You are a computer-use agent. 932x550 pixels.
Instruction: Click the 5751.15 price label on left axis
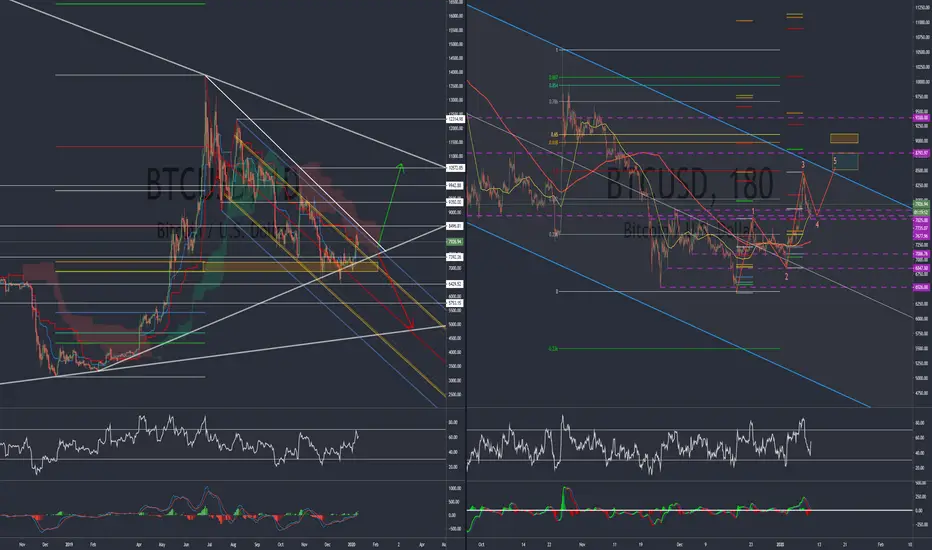coord(455,303)
